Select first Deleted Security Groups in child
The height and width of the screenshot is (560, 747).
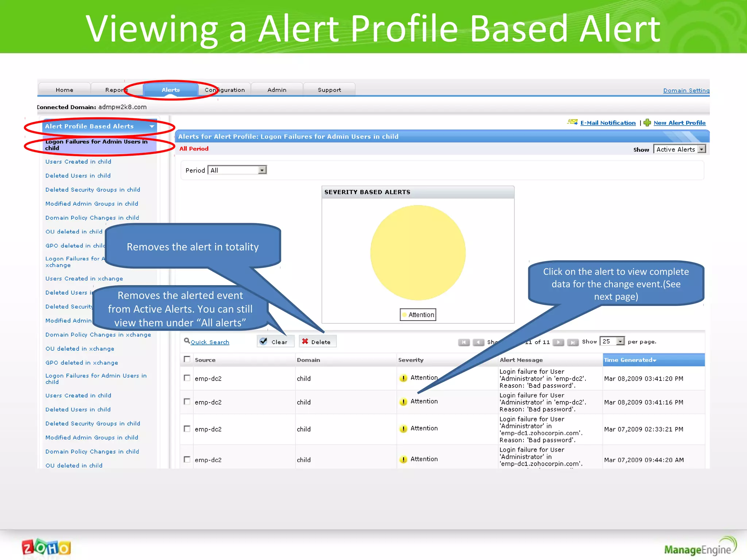(x=93, y=190)
